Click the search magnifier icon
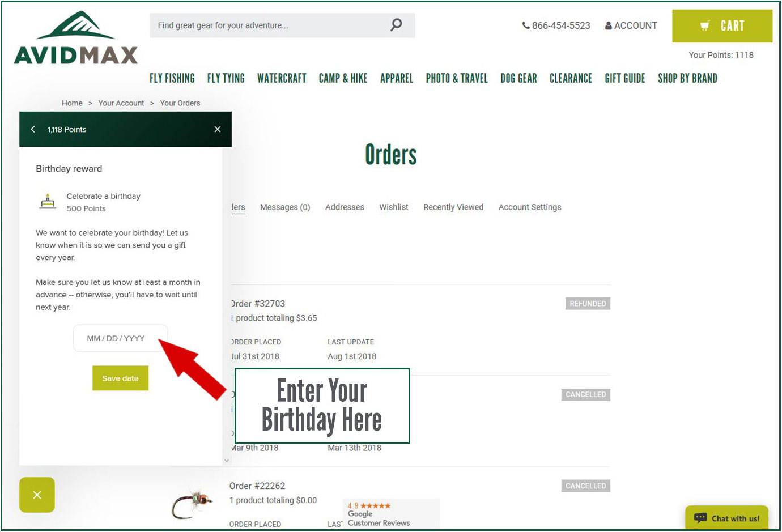The width and height of the screenshot is (782, 532). tap(396, 25)
